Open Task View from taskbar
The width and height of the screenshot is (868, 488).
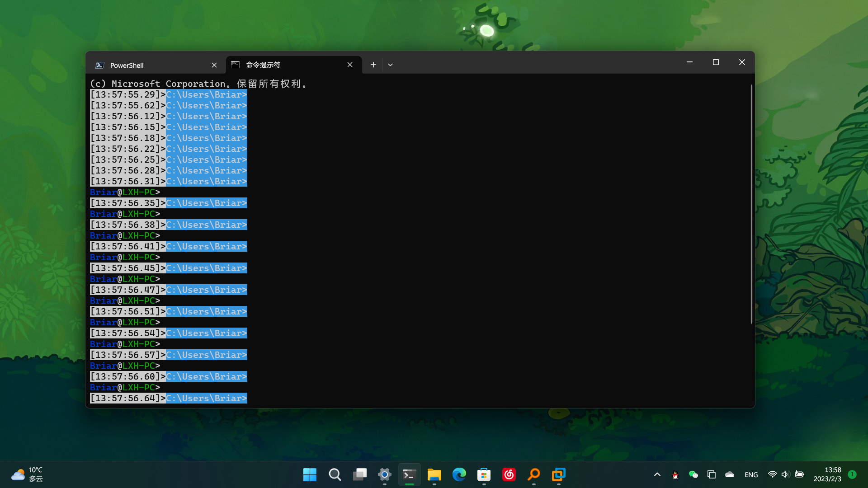pyautogui.click(x=360, y=474)
